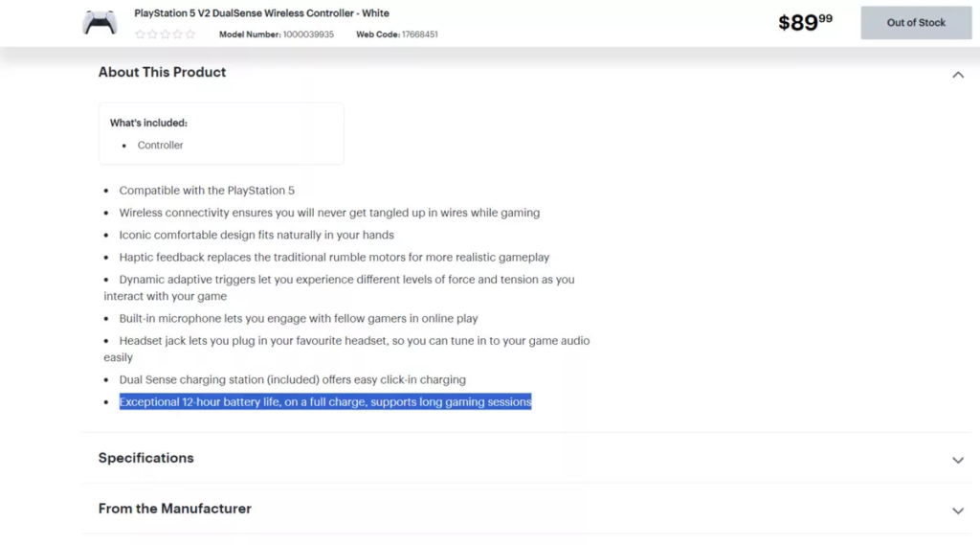Expand From the Manufacturer chevron arrow

point(957,511)
